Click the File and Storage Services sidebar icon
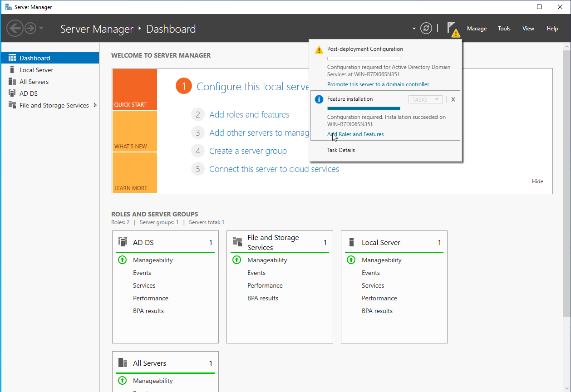This screenshot has width=571, height=392. [12, 105]
